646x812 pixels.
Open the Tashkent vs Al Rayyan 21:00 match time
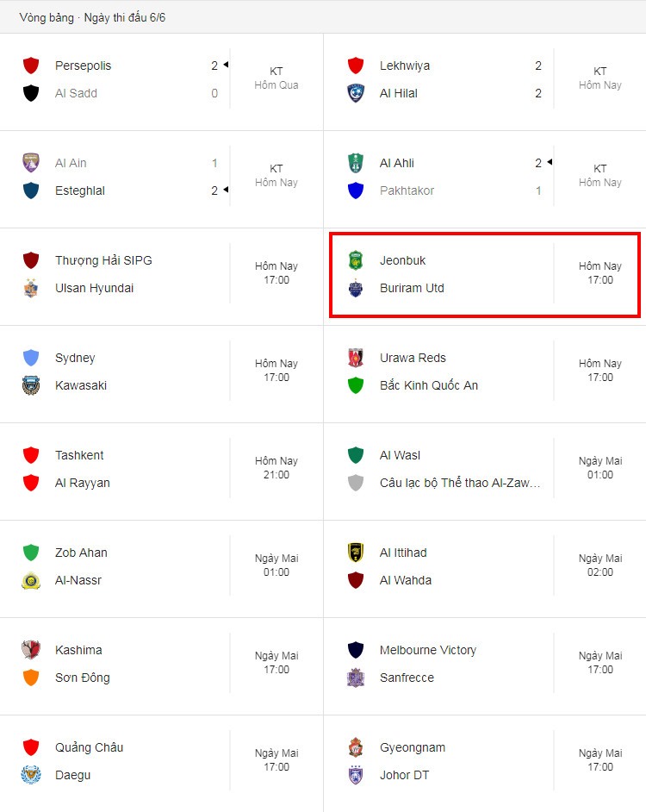click(x=276, y=467)
